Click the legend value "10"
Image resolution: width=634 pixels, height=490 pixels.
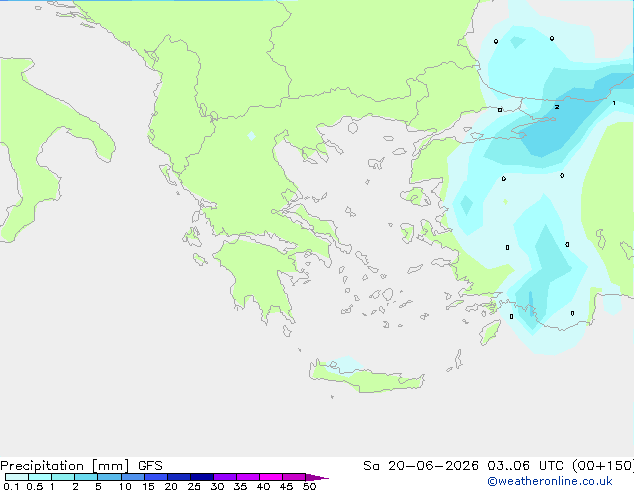[x=125, y=486]
